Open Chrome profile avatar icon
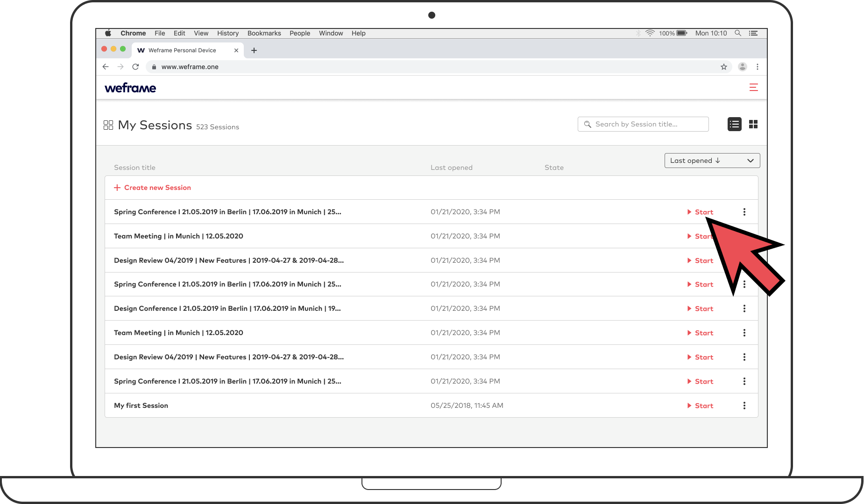The width and height of the screenshot is (864, 504). pos(742,67)
